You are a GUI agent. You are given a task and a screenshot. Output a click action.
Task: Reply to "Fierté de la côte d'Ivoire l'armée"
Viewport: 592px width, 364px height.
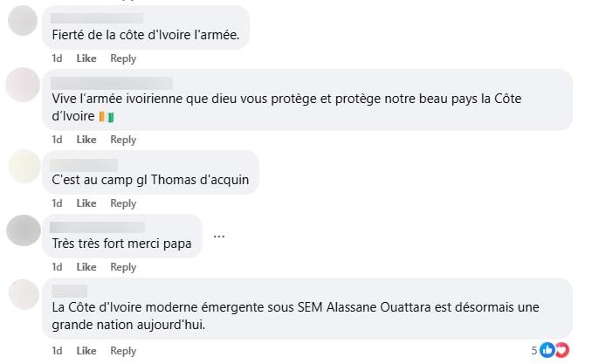coord(123,58)
